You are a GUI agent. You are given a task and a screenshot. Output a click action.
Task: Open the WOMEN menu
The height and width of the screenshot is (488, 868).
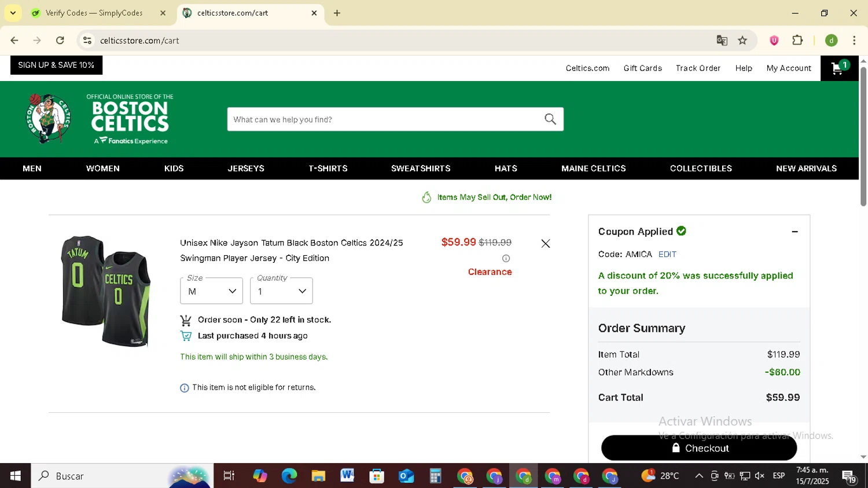coord(102,168)
